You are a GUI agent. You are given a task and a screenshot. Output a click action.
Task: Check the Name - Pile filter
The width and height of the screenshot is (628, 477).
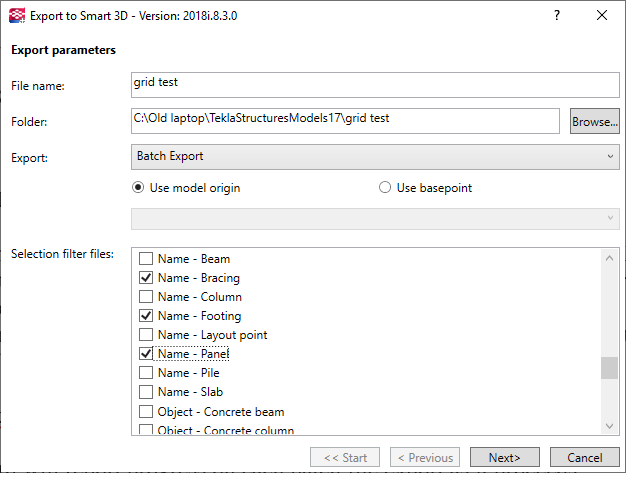pos(146,373)
